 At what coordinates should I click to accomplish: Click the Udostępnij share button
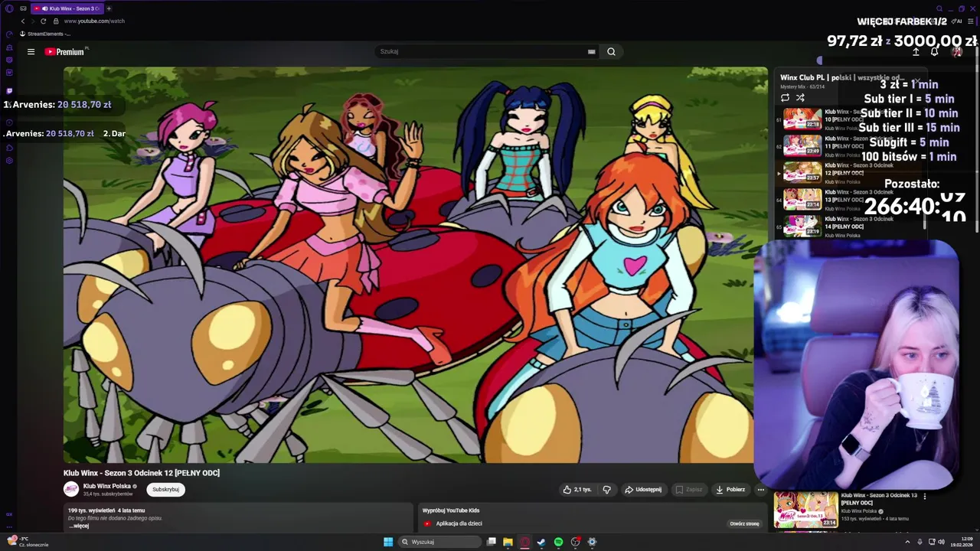[642, 490]
